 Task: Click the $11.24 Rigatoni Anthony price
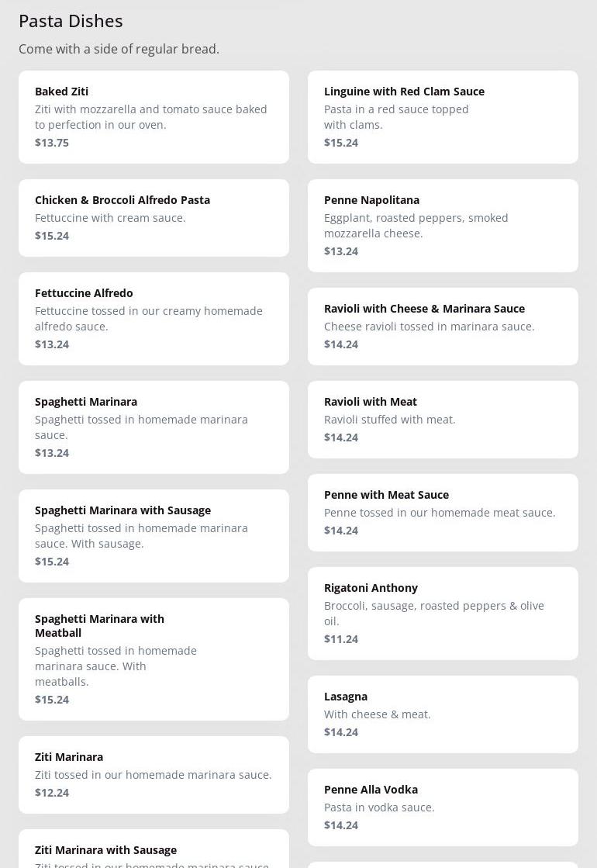(341, 639)
